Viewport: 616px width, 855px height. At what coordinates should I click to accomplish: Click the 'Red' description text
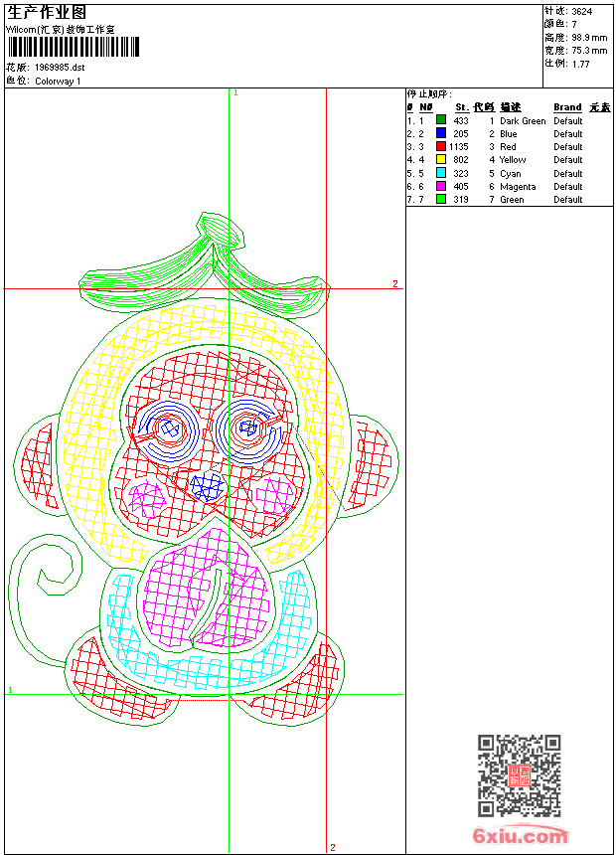click(508, 147)
